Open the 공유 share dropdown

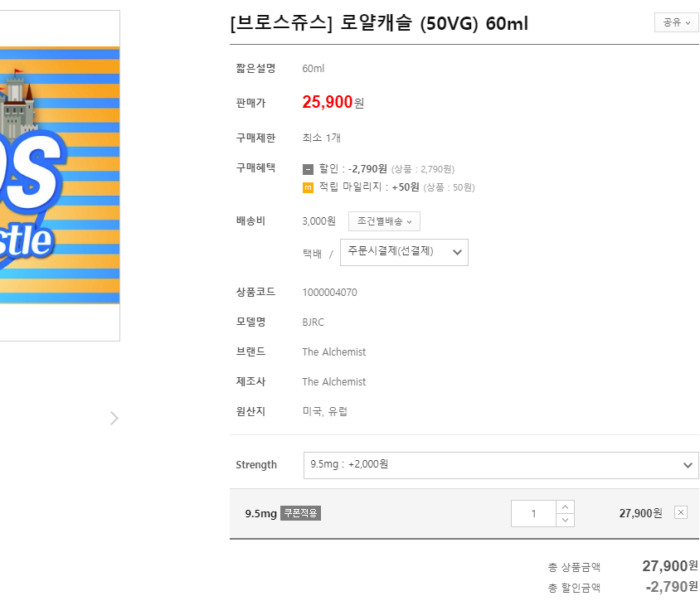point(676,22)
